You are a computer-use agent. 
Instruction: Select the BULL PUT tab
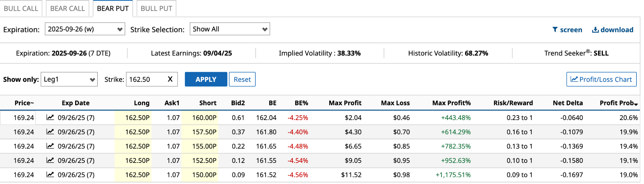click(x=156, y=9)
